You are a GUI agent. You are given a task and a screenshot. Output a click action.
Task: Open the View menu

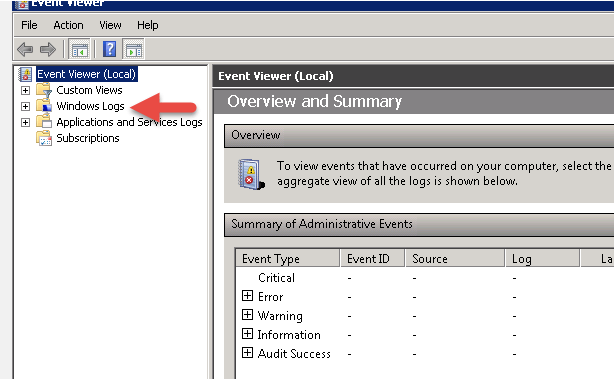[x=110, y=25]
